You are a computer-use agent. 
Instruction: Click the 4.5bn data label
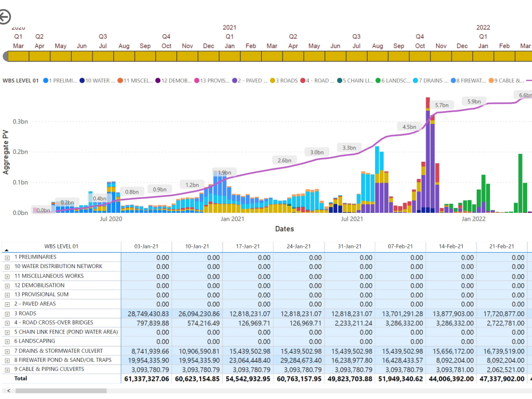(409, 127)
